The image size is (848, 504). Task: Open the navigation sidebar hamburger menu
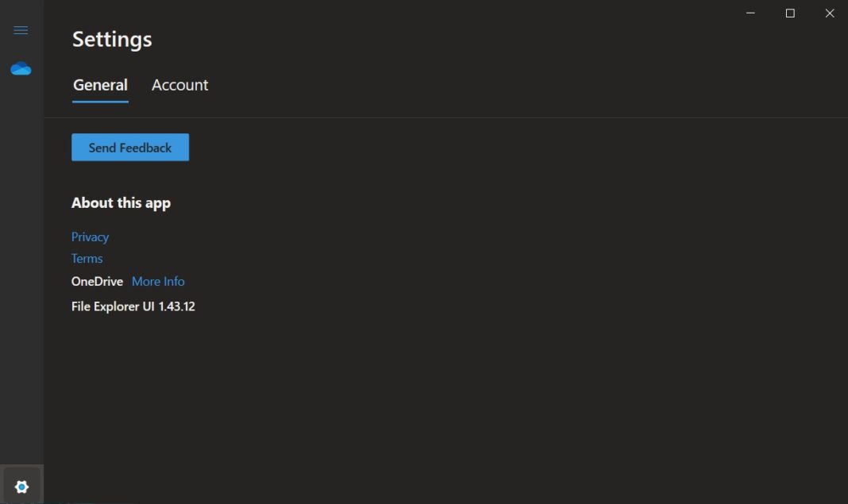[21, 29]
